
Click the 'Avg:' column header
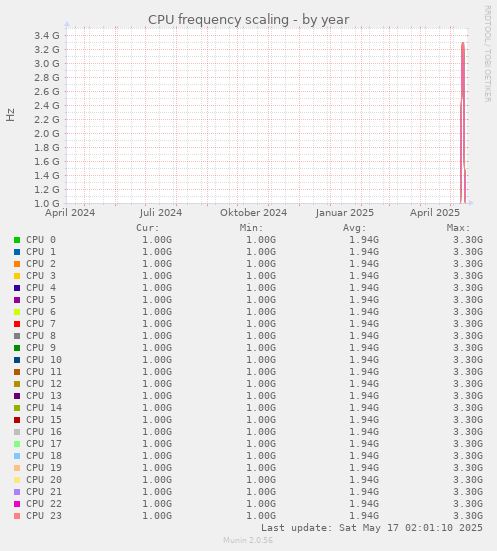[x=355, y=228]
